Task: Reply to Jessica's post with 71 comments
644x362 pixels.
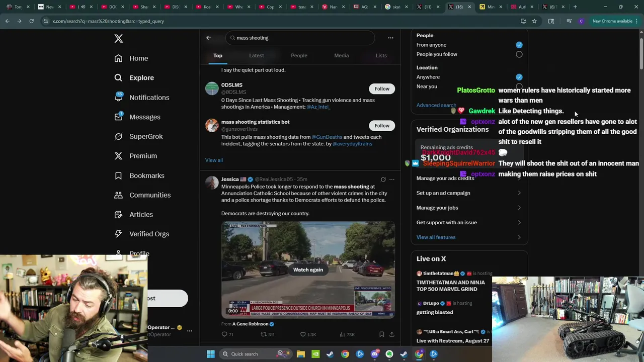Action: point(227,334)
